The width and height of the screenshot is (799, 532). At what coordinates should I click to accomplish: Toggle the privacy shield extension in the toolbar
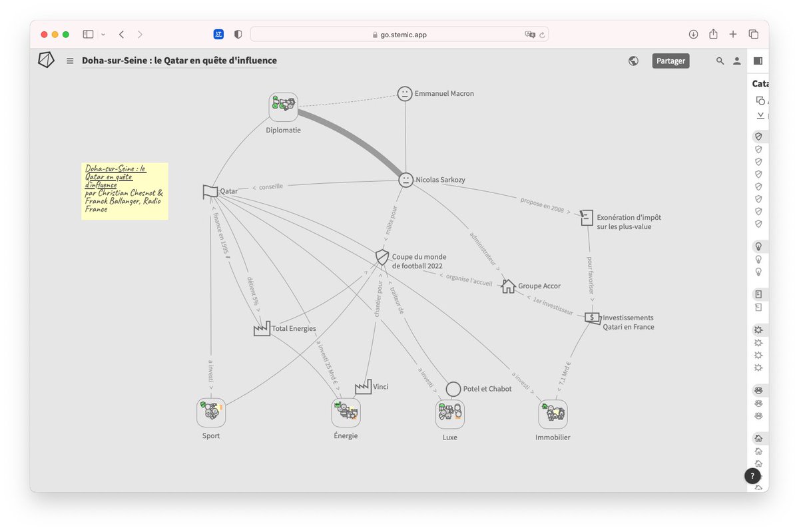coord(238,34)
